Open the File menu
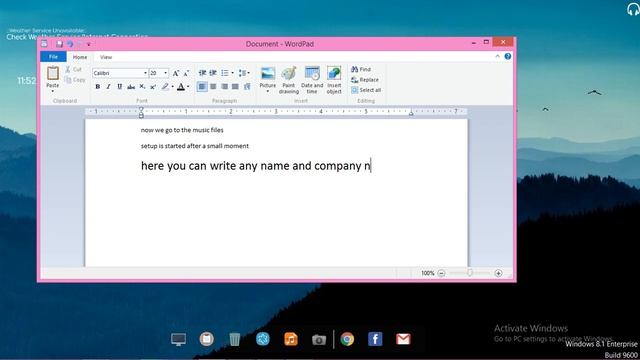This screenshot has height=360, width=640. (x=53, y=57)
